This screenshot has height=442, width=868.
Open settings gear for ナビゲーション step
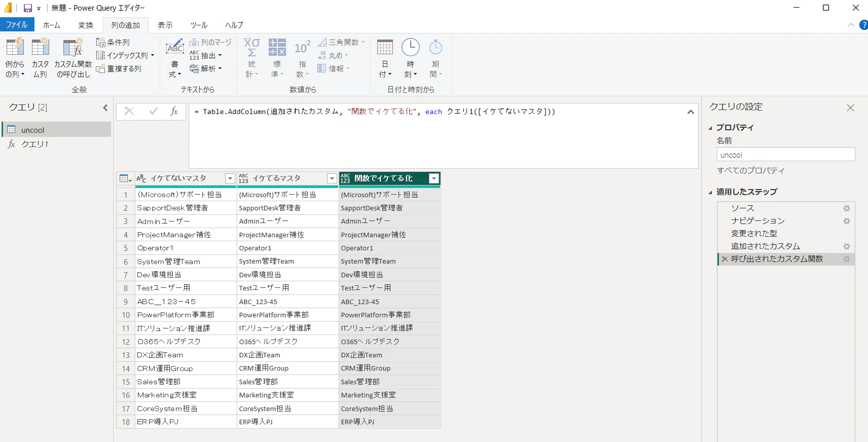pos(846,221)
